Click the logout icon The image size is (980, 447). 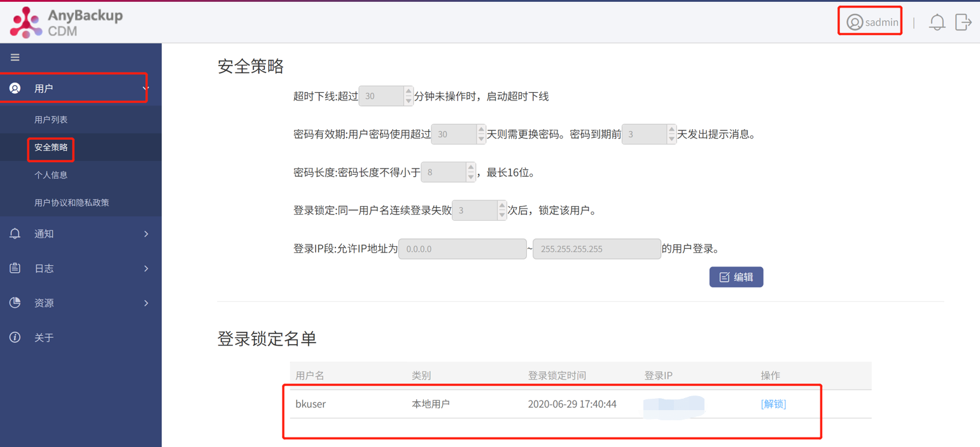coord(963,21)
